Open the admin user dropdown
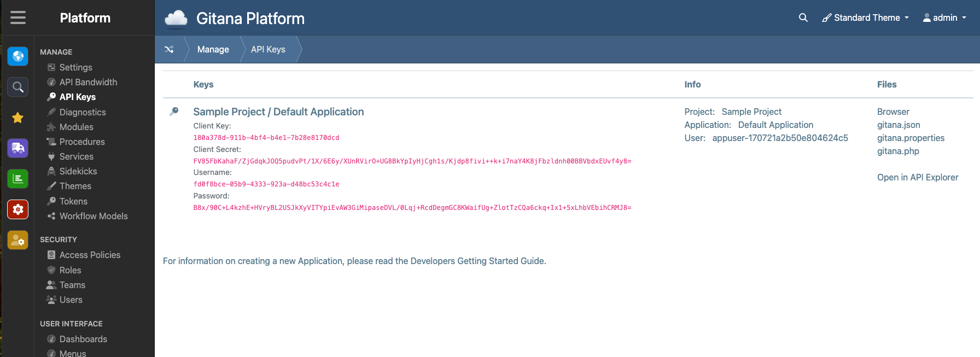The image size is (980, 357). 944,17
